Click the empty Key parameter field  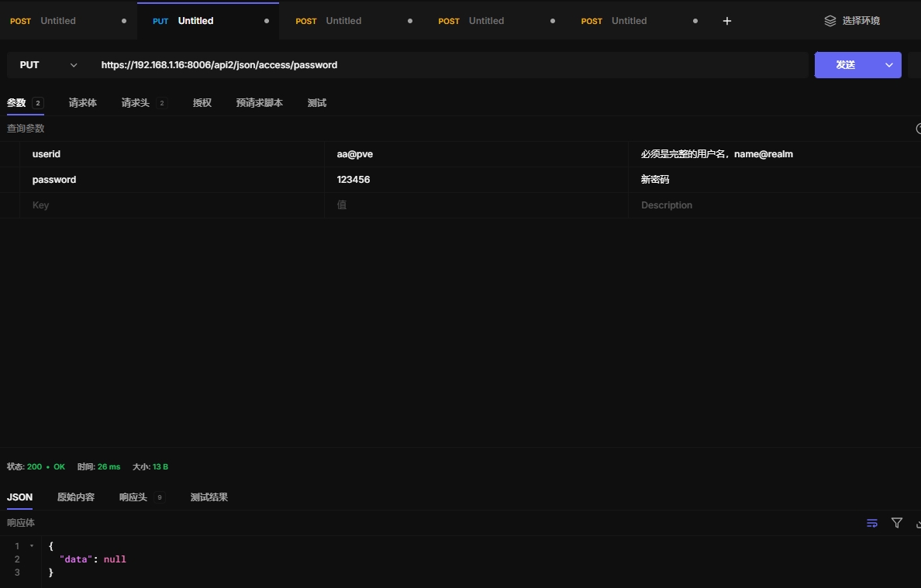pyautogui.click(x=171, y=205)
